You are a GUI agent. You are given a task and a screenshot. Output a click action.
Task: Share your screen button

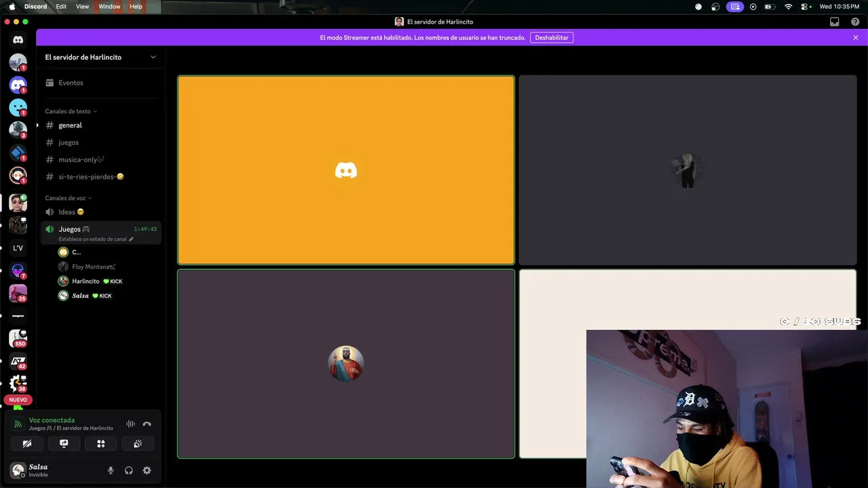click(x=64, y=444)
